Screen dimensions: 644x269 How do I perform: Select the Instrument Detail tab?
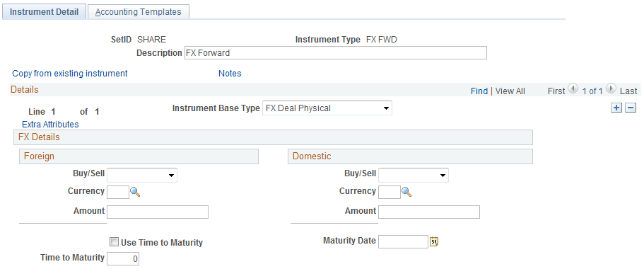pos(44,12)
